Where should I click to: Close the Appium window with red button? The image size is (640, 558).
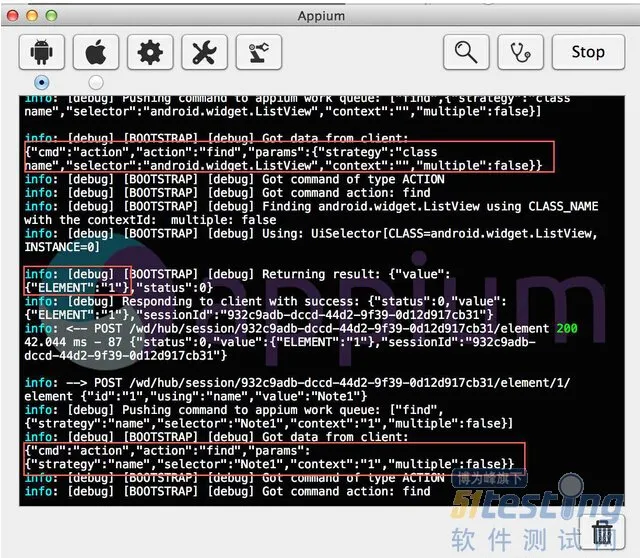click(x=13, y=16)
